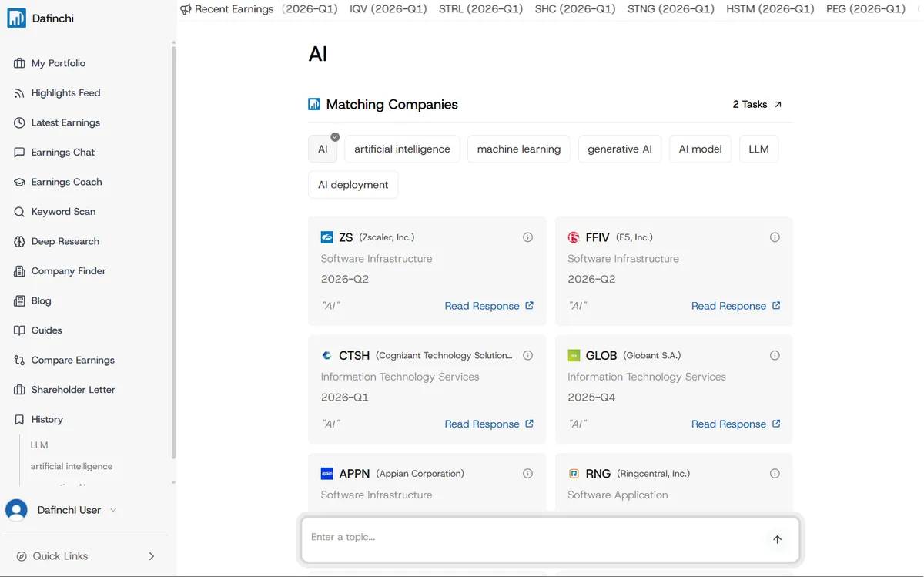Viewport: 924px width, 577px height.
Task: Select Compare Earnings in sidebar
Action: [x=73, y=360]
